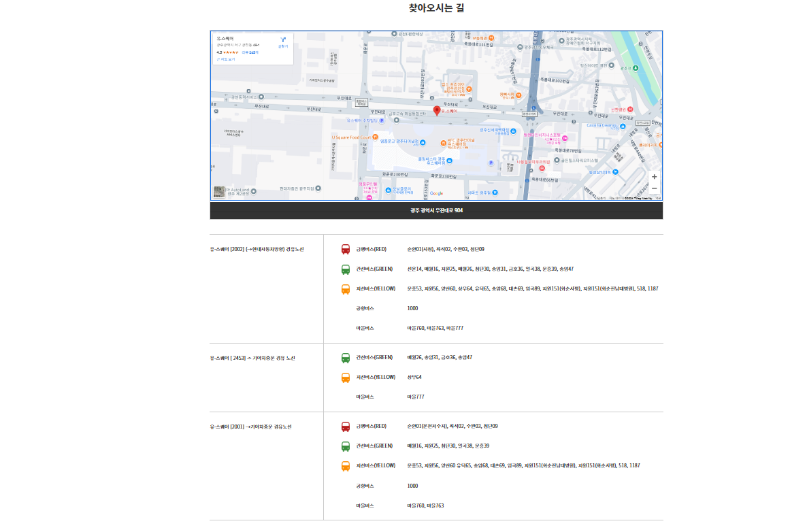Viewport: 807px width, 532px height.
Task: Switch to satellite view thumbnail on map
Action: click(219, 192)
